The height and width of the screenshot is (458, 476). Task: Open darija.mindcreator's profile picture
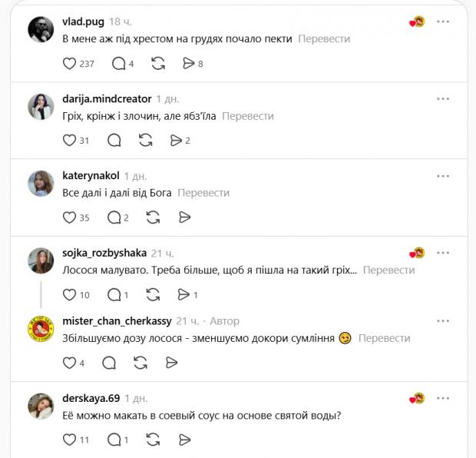tap(41, 106)
